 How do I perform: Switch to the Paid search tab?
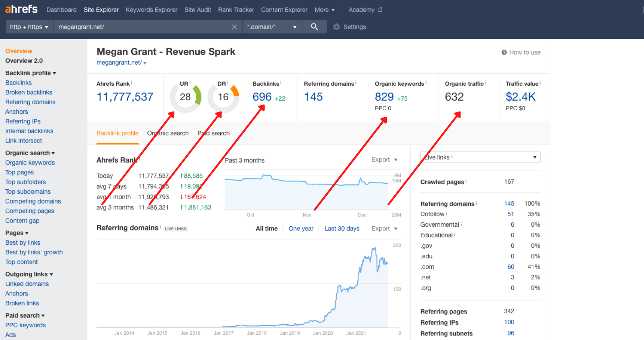click(x=213, y=133)
